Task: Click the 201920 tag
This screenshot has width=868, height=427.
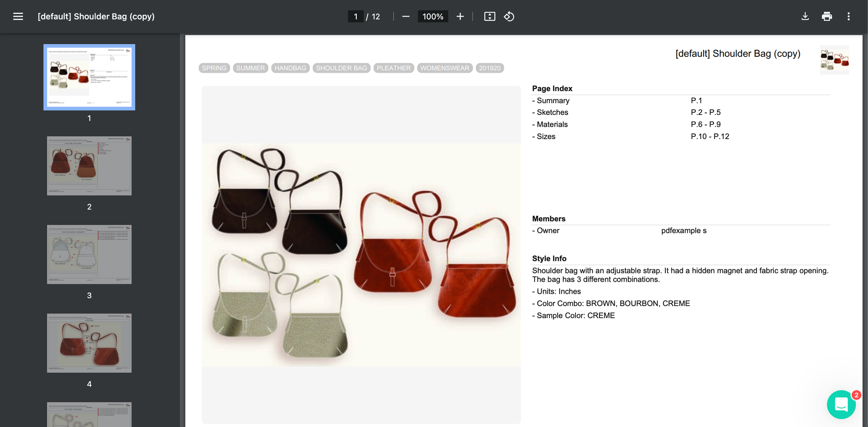Action: tap(490, 68)
